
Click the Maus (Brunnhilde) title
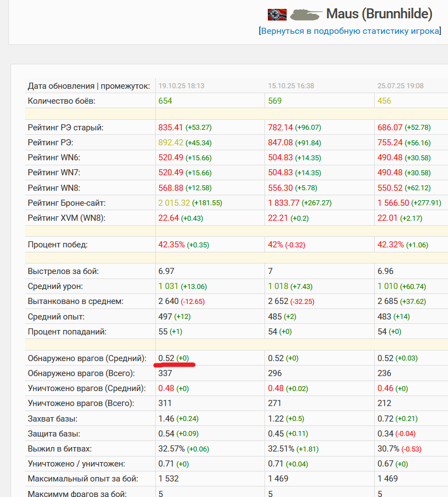click(379, 14)
